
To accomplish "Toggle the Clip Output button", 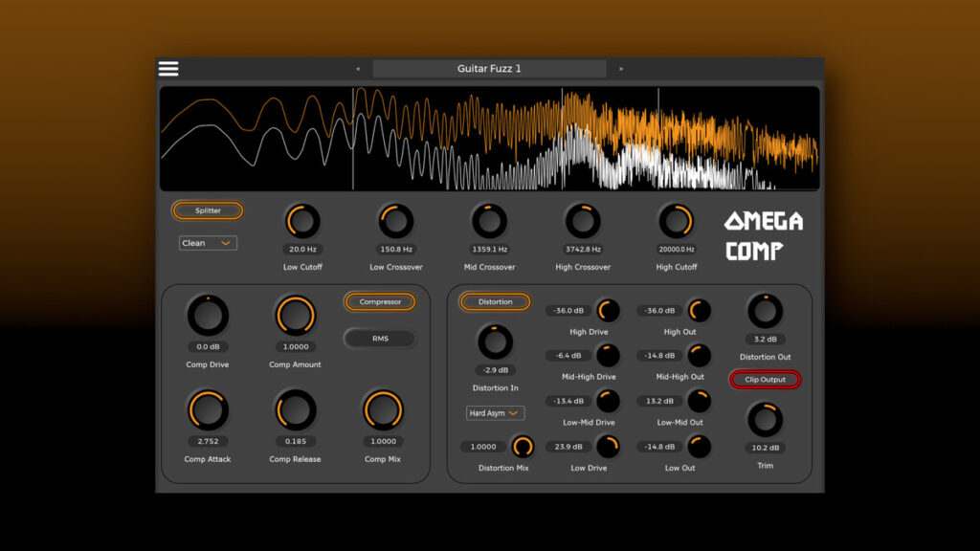I will point(765,380).
